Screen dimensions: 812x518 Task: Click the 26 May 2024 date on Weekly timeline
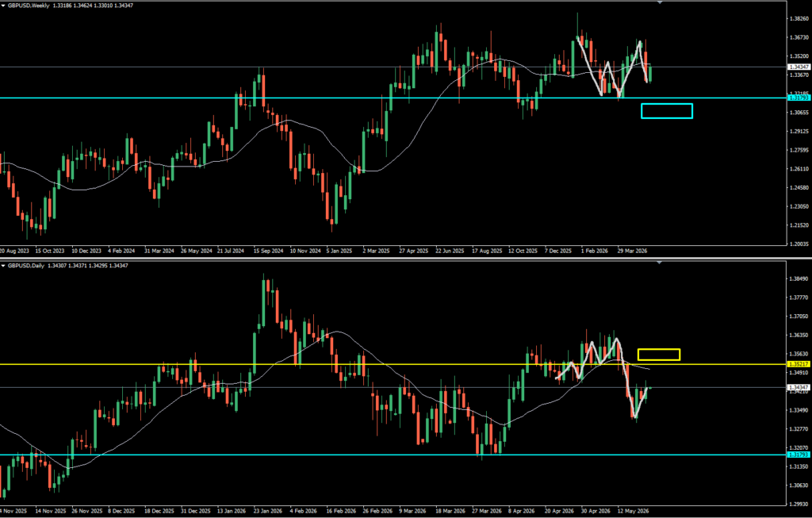[x=197, y=251]
